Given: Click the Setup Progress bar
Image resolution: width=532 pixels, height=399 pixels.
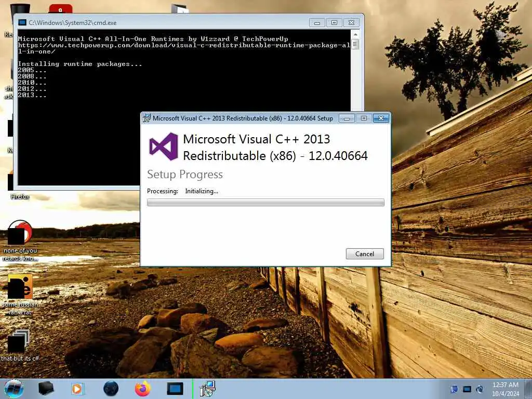Looking at the screenshot, I should tap(265, 203).
